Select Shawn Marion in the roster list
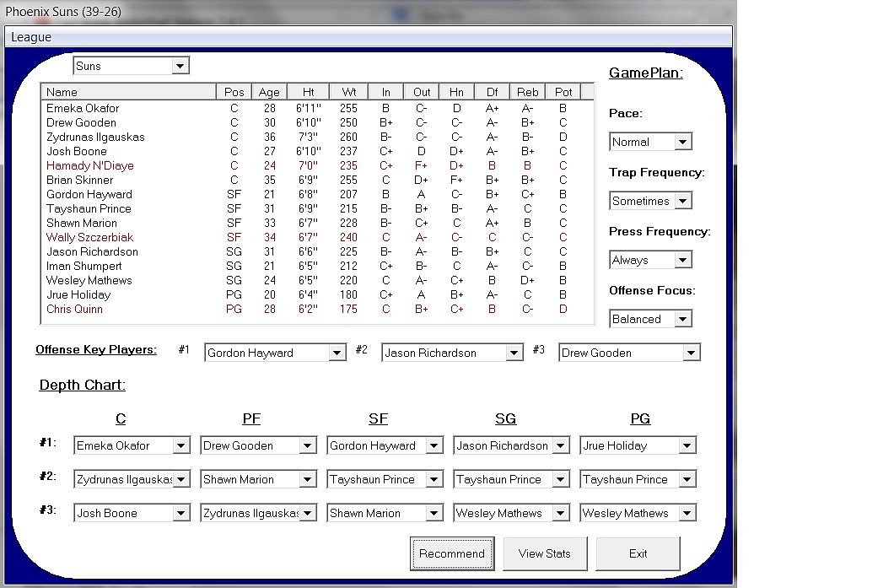 [317, 223]
